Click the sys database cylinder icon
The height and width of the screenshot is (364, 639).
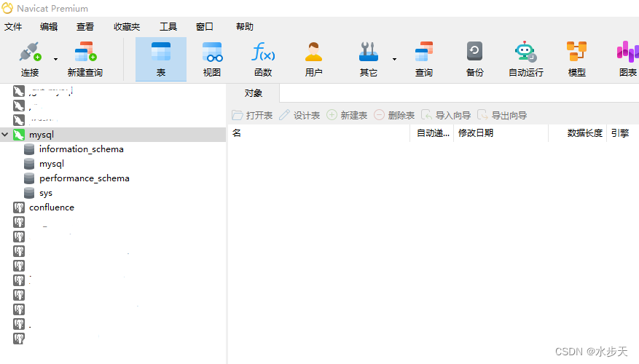coord(29,193)
